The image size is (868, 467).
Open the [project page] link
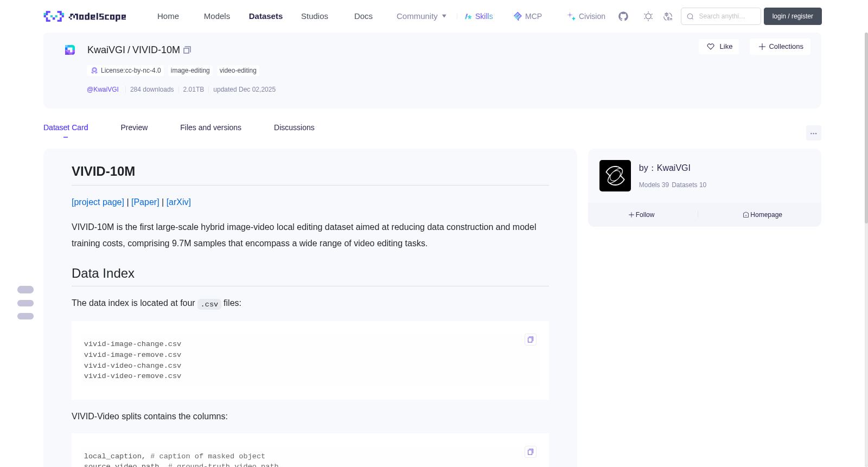coord(98,202)
